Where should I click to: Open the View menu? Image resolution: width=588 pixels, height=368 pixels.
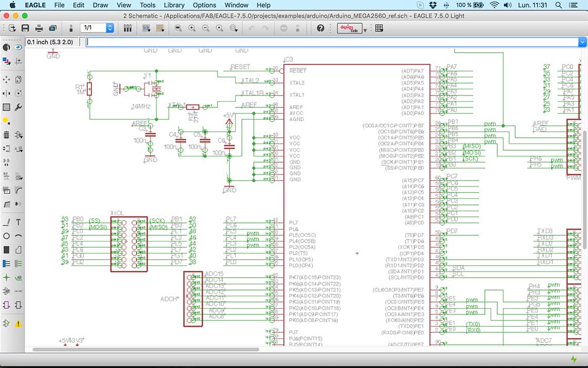point(124,5)
